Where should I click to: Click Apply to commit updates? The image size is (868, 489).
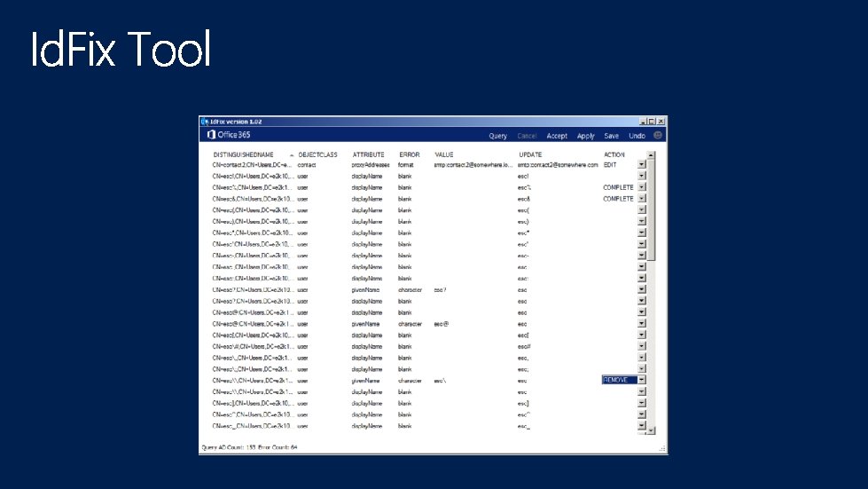point(586,136)
